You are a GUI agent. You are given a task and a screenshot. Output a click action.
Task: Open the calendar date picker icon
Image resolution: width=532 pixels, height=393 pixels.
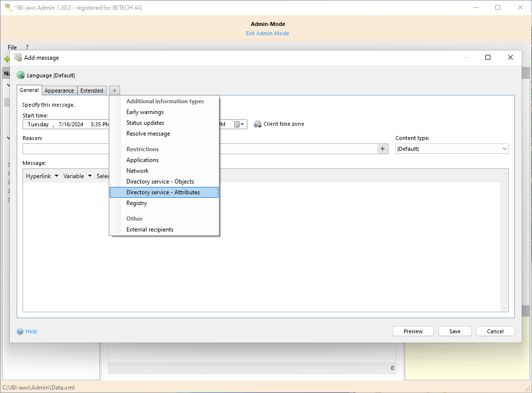tap(239, 124)
